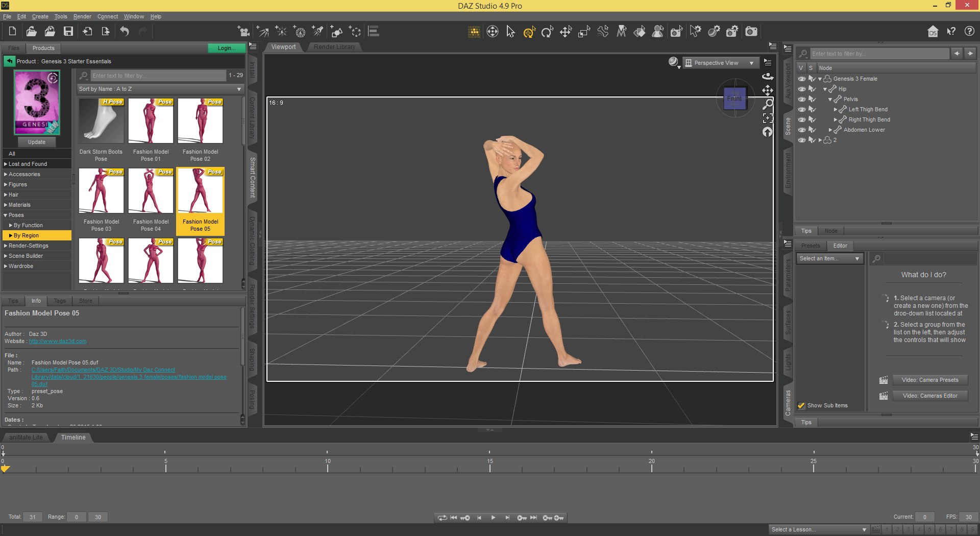
Task: Click the viewport zoom magnifier icon
Action: click(x=767, y=104)
